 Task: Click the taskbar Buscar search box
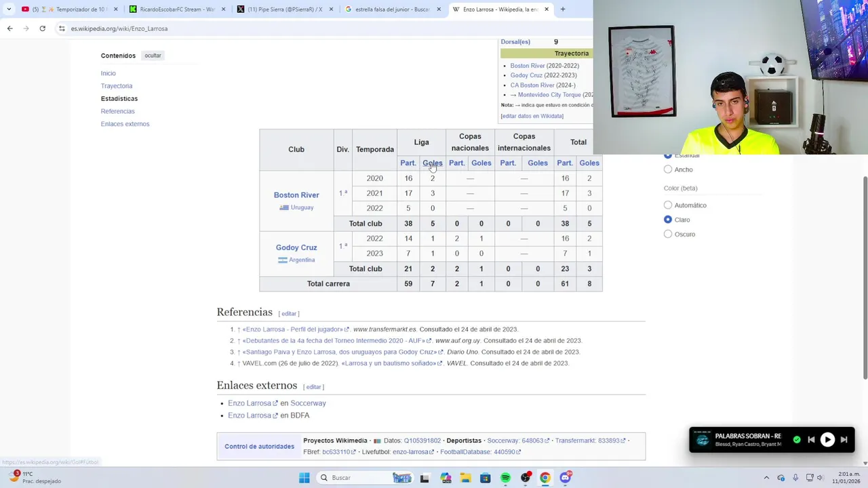pos(365,478)
